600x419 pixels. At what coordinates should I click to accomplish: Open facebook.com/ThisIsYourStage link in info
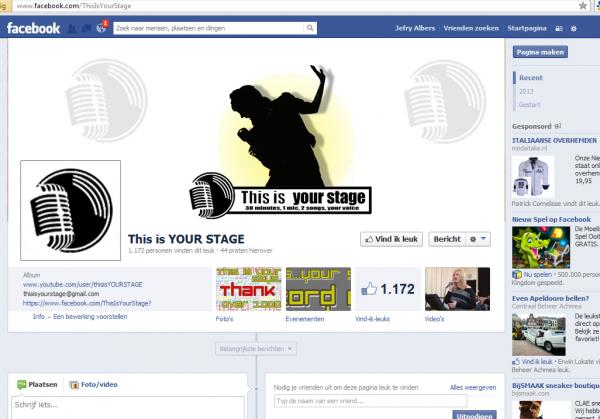click(87, 303)
